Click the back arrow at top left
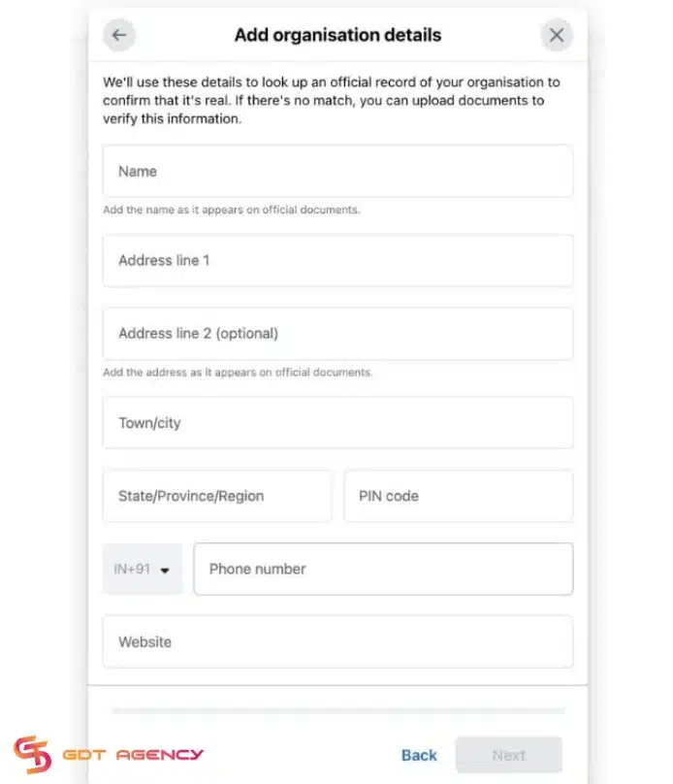Screen dimensions: 673x784 click(x=118, y=34)
